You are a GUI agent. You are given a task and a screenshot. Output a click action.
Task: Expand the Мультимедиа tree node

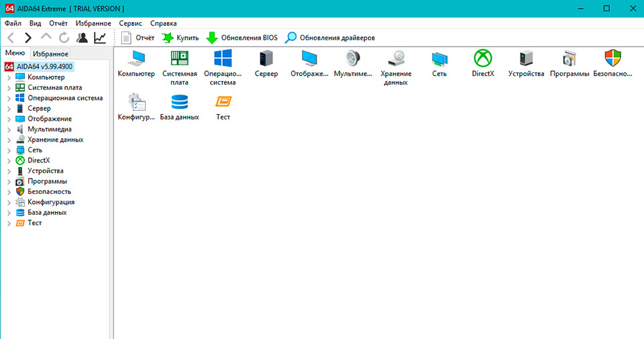(9, 129)
